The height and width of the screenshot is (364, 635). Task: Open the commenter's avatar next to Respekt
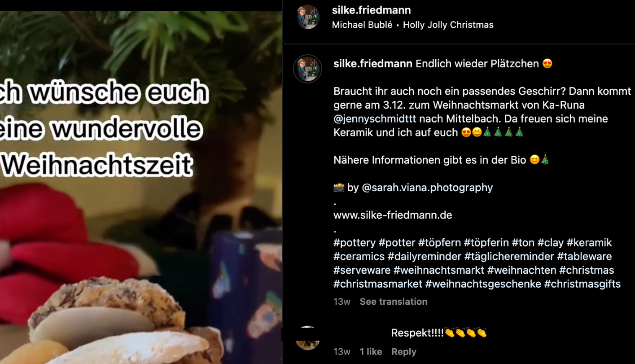click(x=308, y=338)
